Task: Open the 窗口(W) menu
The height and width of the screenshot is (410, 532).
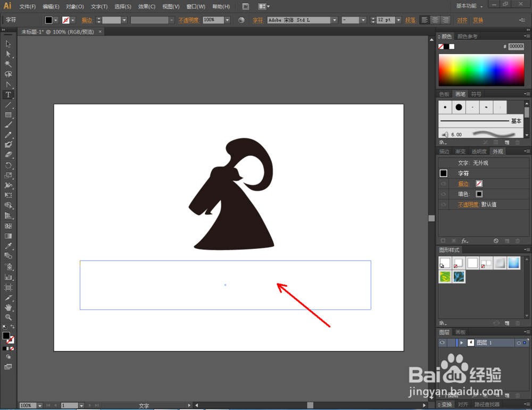Action: pos(196,6)
